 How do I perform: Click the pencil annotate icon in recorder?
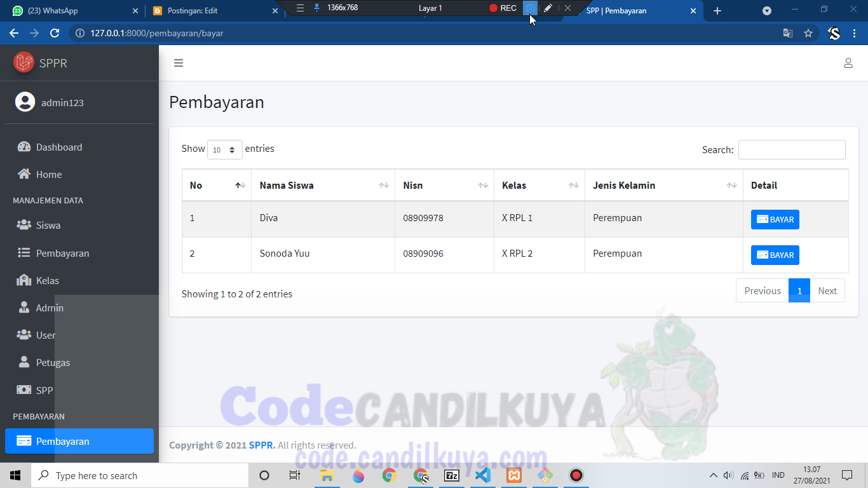(x=548, y=8)
